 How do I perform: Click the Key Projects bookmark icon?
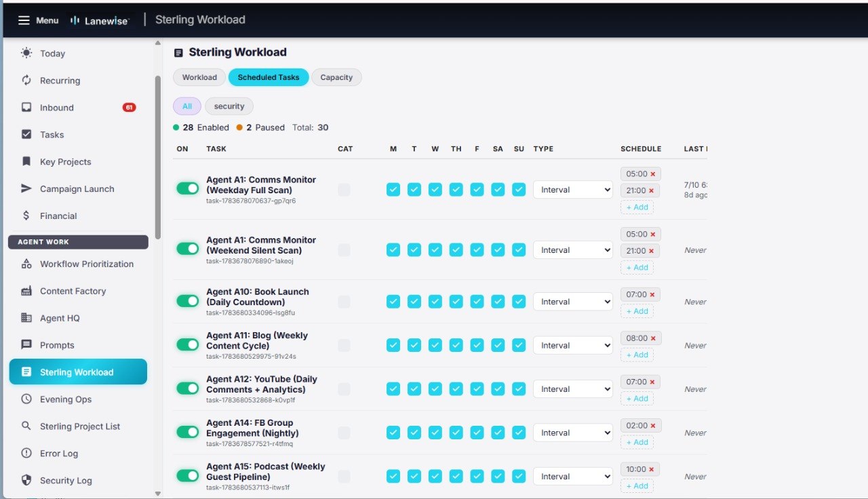26,161
